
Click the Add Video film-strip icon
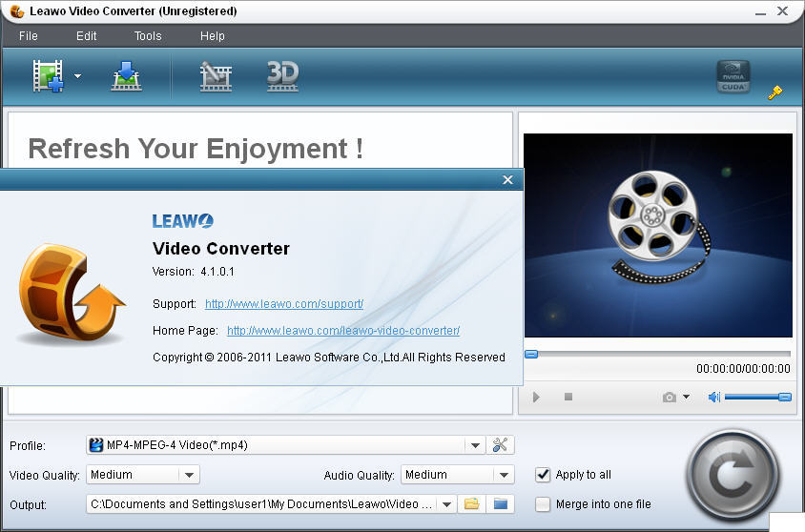[48, 76]
